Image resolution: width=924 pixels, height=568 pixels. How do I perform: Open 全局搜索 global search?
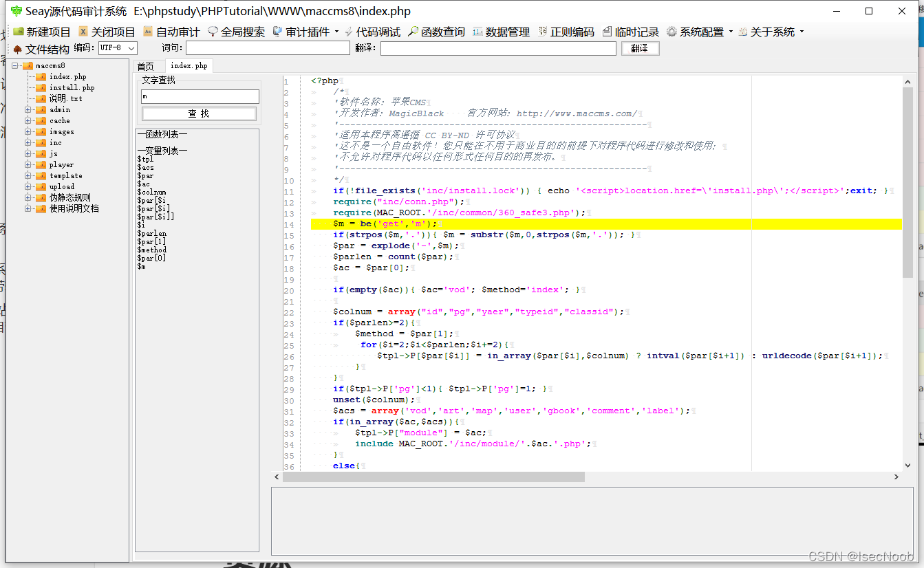tap(236, 32)
